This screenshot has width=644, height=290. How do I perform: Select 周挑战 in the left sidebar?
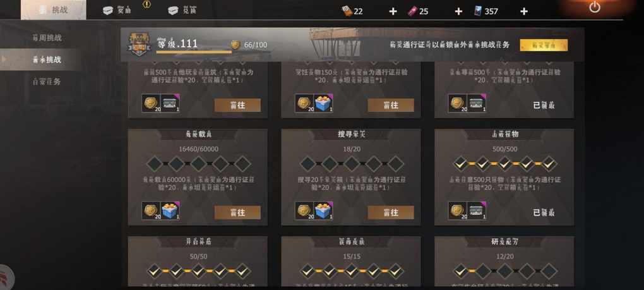pos(47,38)
